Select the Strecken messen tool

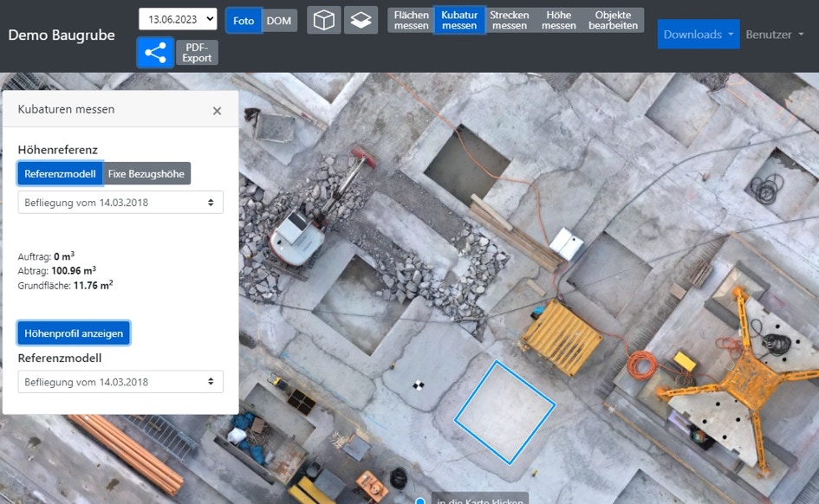point(509,20)
